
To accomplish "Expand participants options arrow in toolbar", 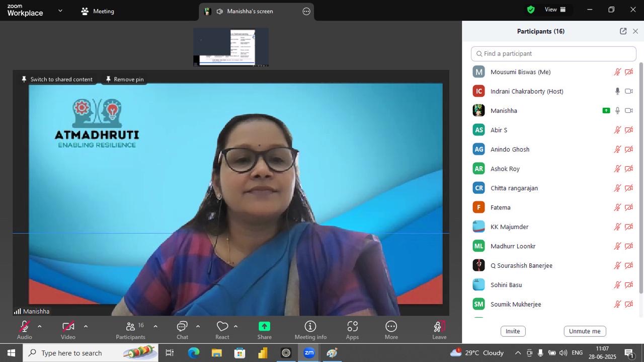I will click(x=155, y=326).
